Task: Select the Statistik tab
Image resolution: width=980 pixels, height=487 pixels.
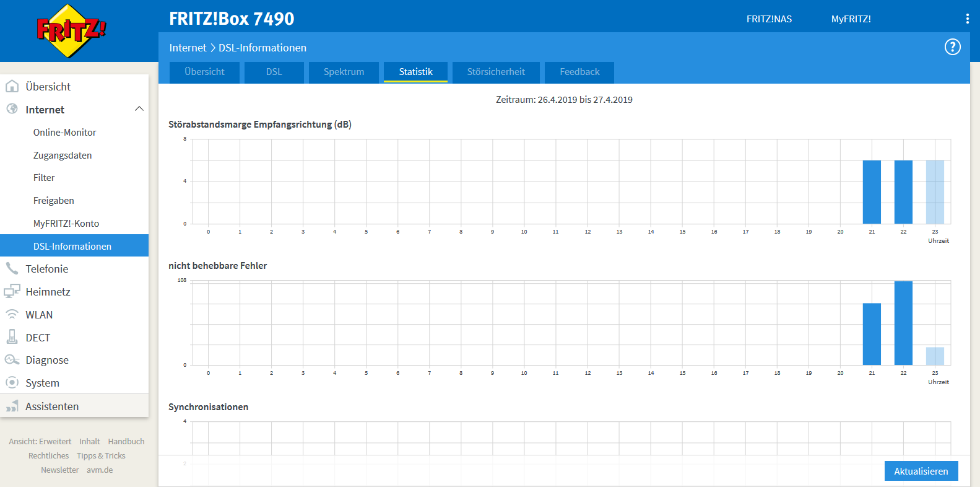Action: coord(415,72)
